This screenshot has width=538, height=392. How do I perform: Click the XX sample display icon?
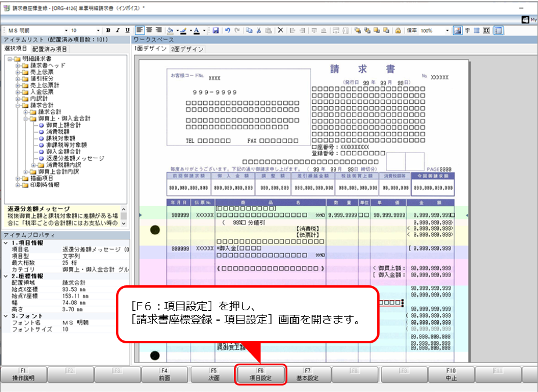(x=486, y=31)
